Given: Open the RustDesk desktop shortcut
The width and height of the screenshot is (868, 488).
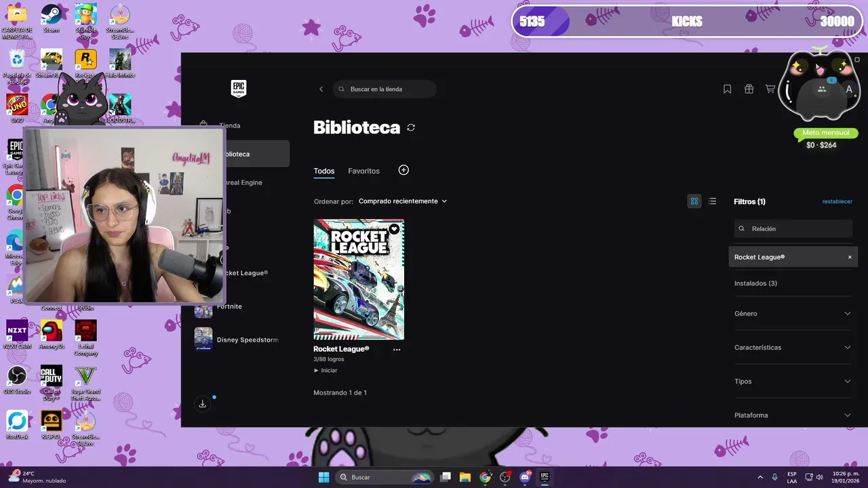Looking at the screenshot, I should [17, 425].
